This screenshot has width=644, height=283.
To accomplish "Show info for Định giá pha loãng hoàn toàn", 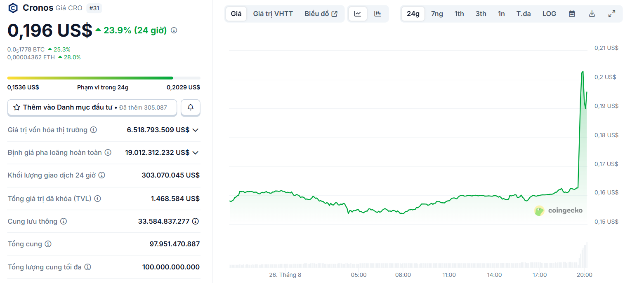I will tap(108, 153).
